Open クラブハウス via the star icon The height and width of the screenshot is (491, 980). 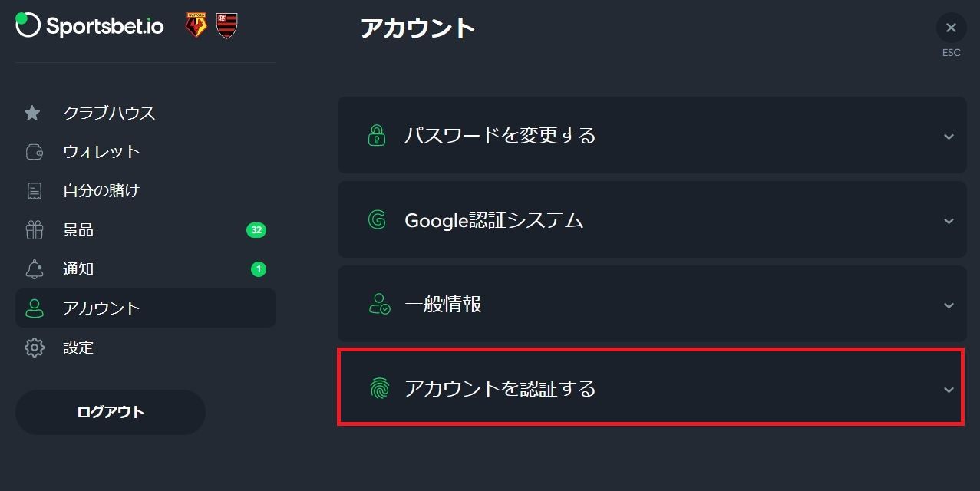(31, 113)
